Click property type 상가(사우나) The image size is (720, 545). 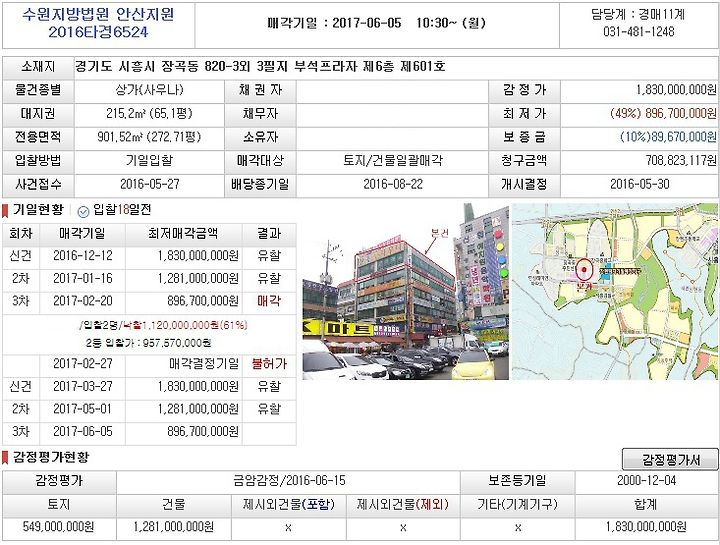[x=149, y=90]
